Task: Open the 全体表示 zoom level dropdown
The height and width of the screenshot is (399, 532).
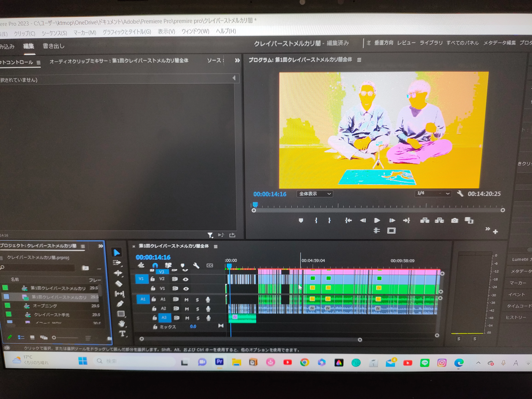Action: [315, 194]
